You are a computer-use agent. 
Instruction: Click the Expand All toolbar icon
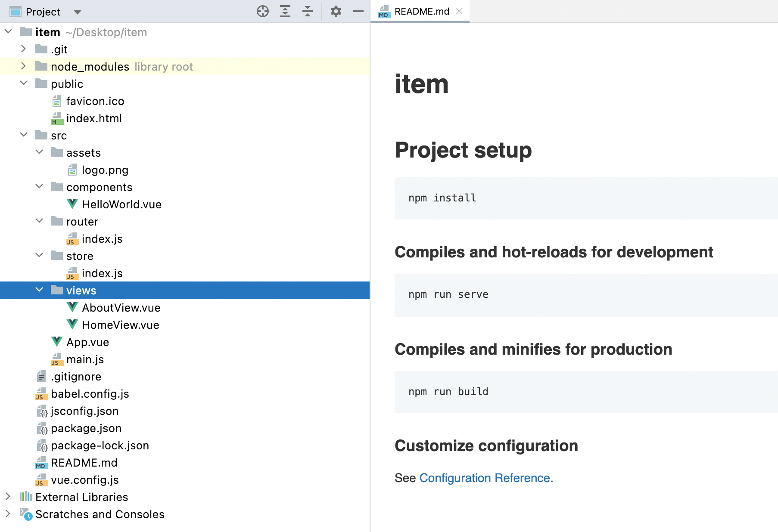(285, 11)
